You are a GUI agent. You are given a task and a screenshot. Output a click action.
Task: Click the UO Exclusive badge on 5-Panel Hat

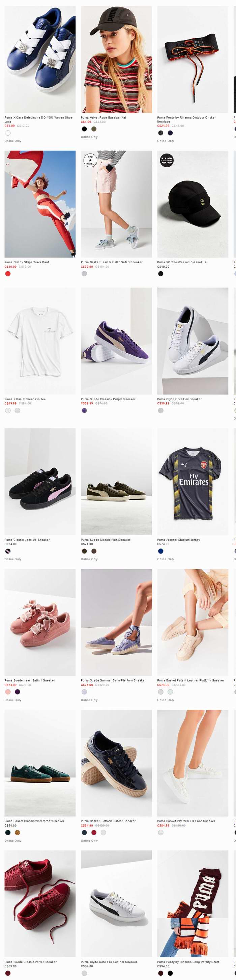point(167,160)
